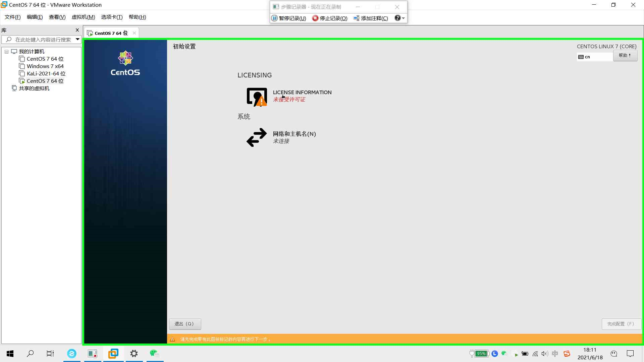The image size is (644, 362).
Task: Click the 中 IME language indicator
Action: (x=555, y=354)
